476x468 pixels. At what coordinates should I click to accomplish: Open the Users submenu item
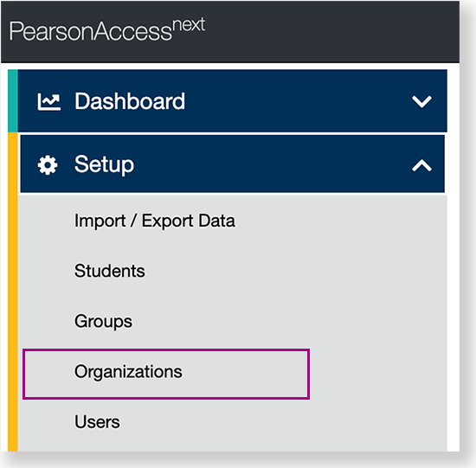pyautogui.click(x=97, y=422)
